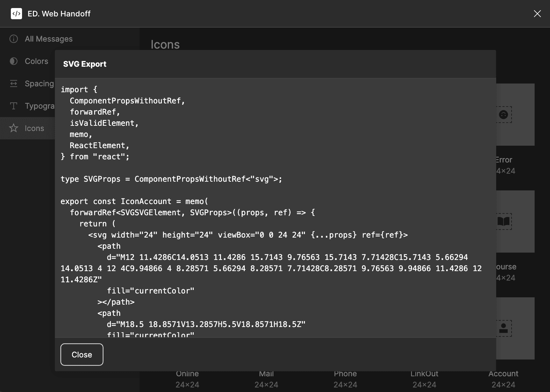This screenshot has height=392, width=550.
Task: Click the '} from "react";' line
Action: [x=95, y=157]
